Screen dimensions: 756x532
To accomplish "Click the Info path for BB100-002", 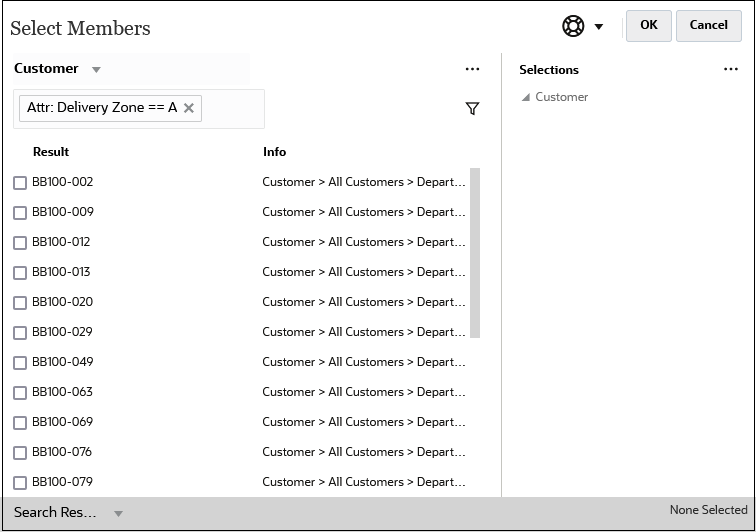I will [x=364, y=182].
